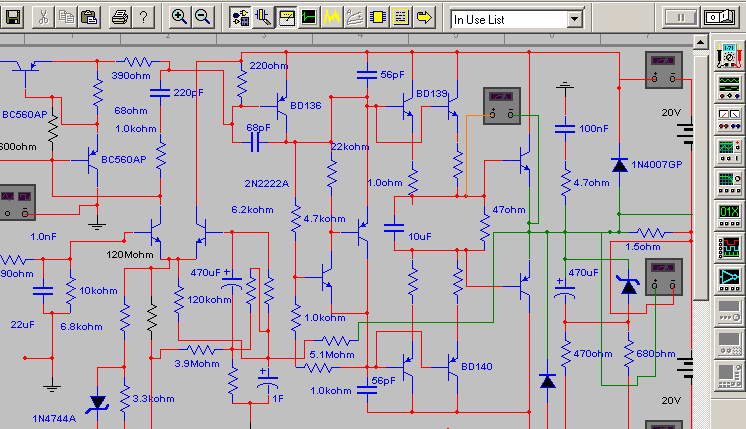746x429 pixels.
Task: Toggle the Component toolbar button
Action: pyautogui.click(x=240, y=18)
